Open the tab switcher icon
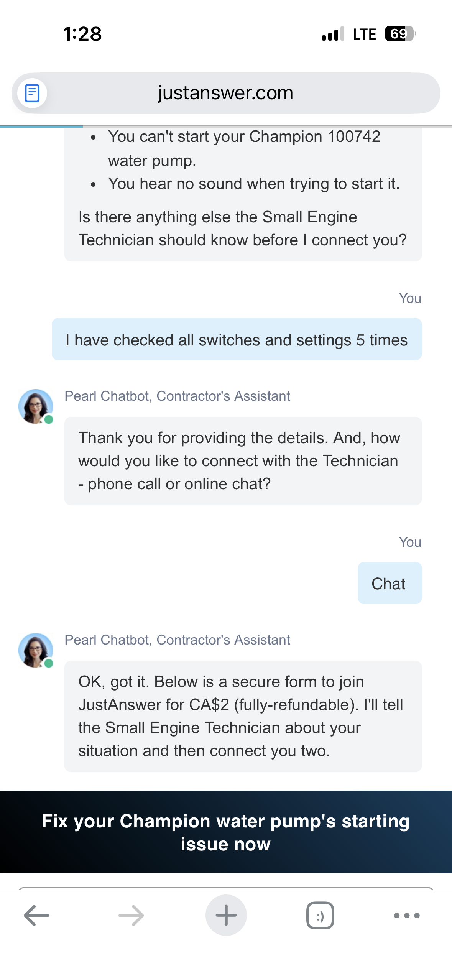 tap(320, 915)
